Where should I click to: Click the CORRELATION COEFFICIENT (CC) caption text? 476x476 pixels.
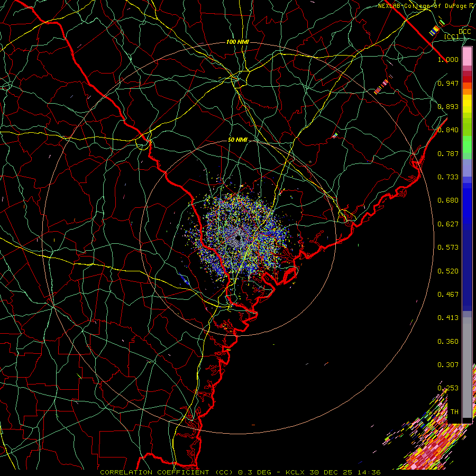[167, 472]
